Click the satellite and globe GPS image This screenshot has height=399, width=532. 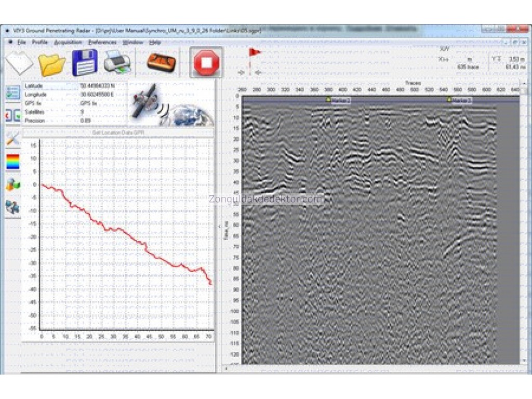(171, 104)
